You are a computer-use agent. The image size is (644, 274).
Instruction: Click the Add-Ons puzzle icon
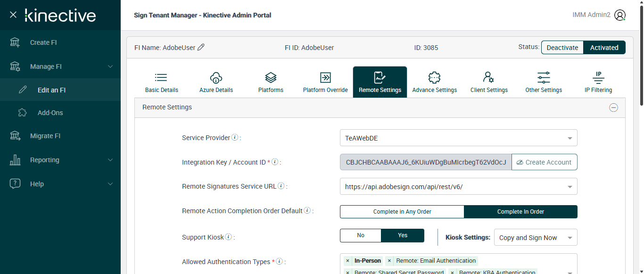(x=23, y=113)
